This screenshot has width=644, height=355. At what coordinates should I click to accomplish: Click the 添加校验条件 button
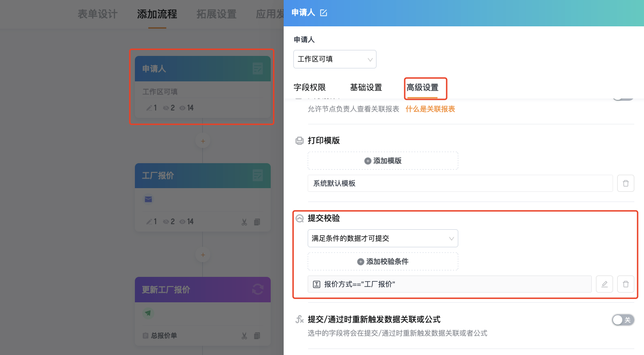(x=383, y=262)
